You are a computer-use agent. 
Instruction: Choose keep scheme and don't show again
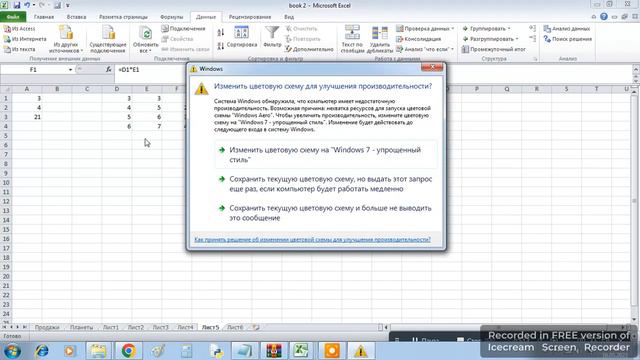tap(326, 213)
